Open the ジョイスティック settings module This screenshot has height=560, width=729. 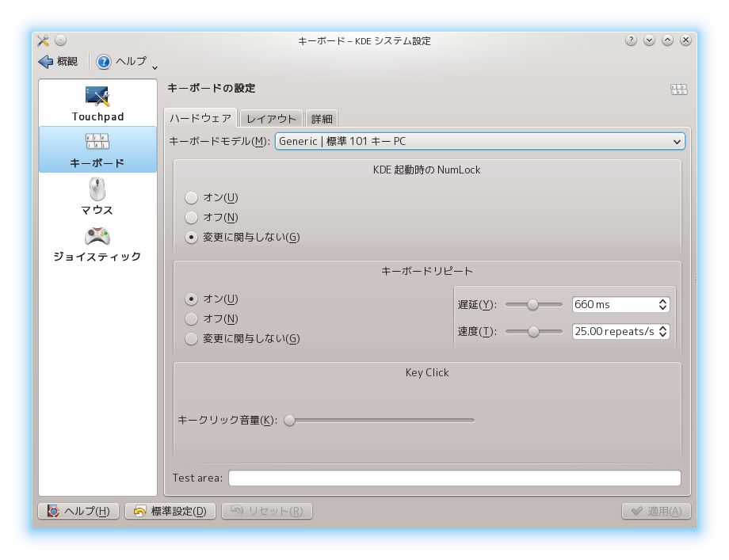point(97,244)
